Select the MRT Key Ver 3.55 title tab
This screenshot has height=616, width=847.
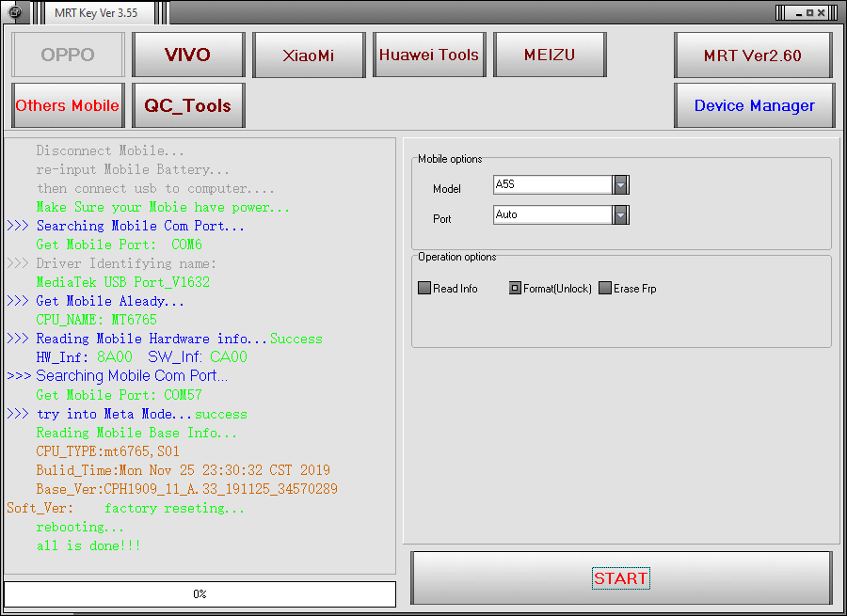[96, 13]
